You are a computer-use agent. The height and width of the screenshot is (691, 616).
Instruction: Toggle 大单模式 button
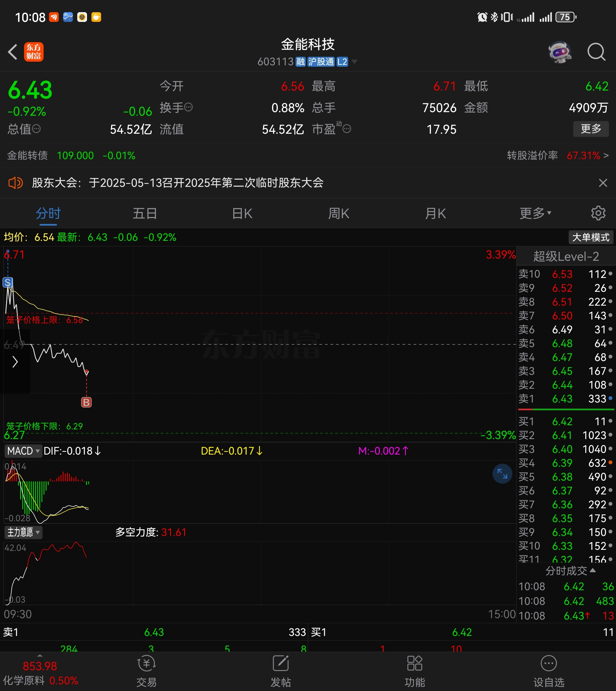click(591, 238)
